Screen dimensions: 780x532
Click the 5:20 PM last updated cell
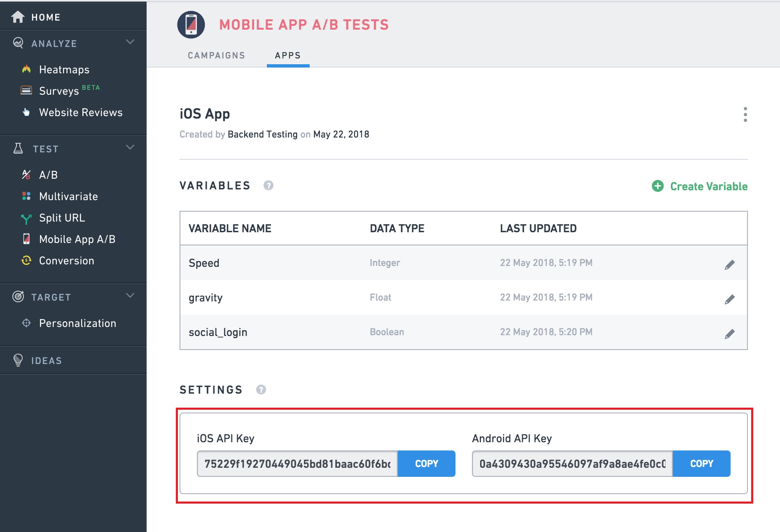[546, 332]
